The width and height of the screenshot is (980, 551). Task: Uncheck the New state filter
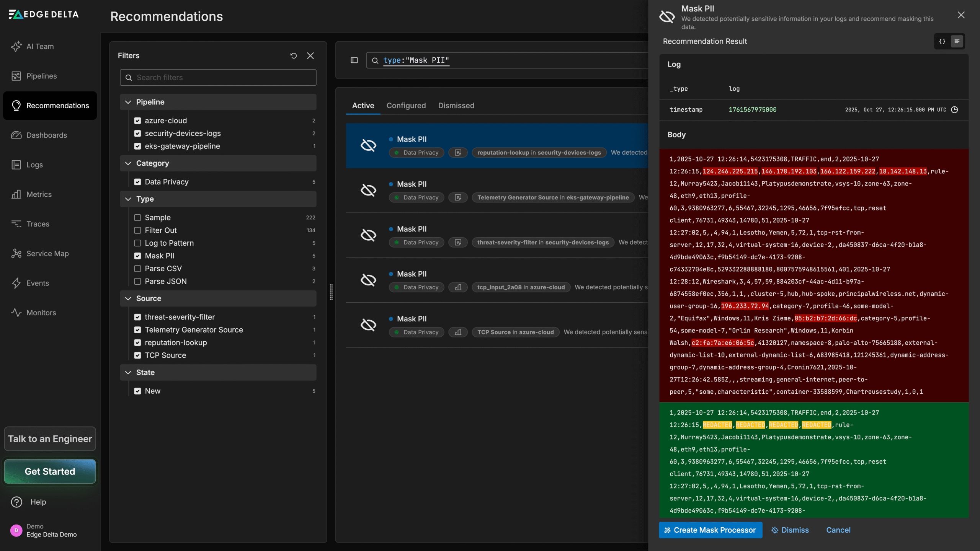coord(138,391)
